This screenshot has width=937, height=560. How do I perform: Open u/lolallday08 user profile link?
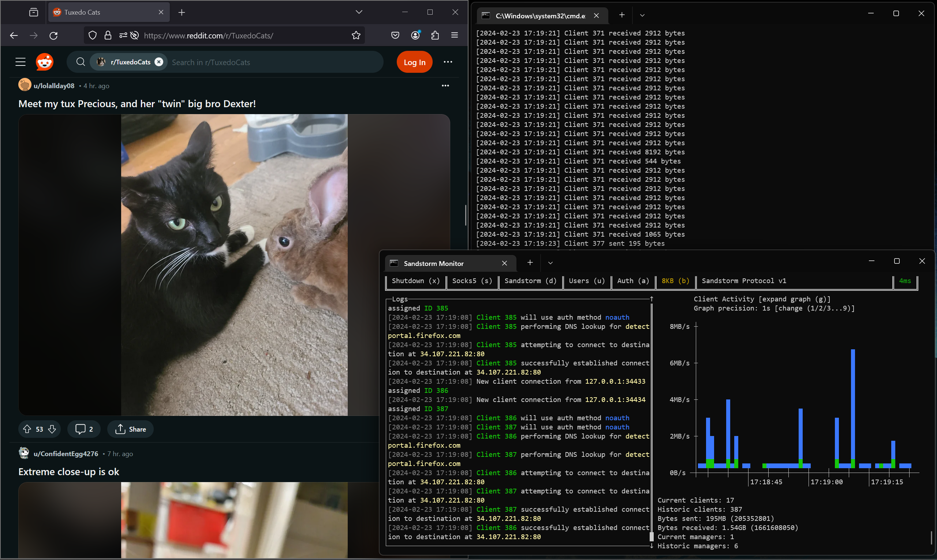click(54, 86)
